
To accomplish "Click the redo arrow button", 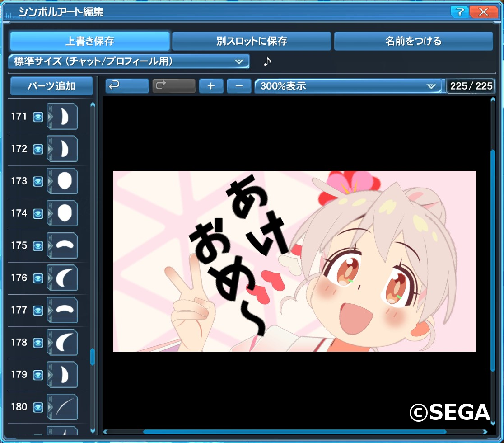I will (x=174, y=86).
